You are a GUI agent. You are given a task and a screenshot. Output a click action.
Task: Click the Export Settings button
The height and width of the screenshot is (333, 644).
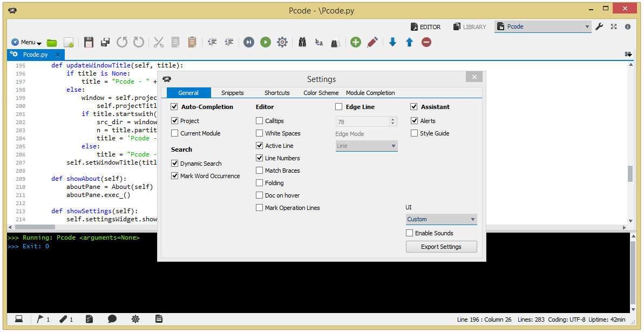click(442, 247)
